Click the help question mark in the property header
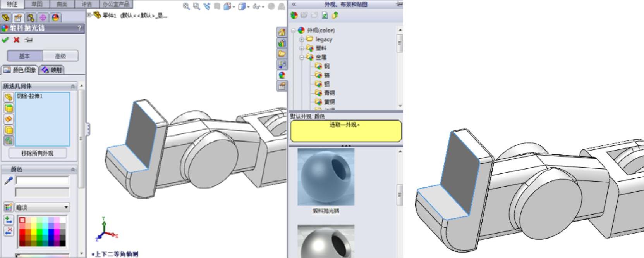 click(x=79, y=28)
